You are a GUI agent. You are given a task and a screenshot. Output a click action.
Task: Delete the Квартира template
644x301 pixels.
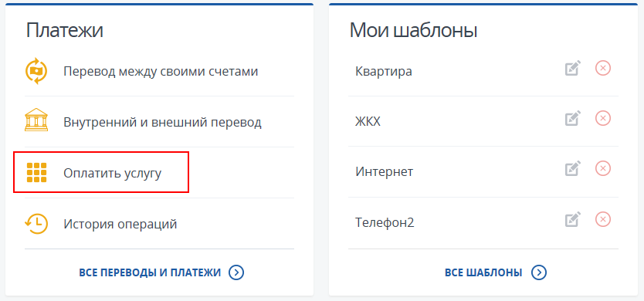pyautogui.click(x=603, y=68)
